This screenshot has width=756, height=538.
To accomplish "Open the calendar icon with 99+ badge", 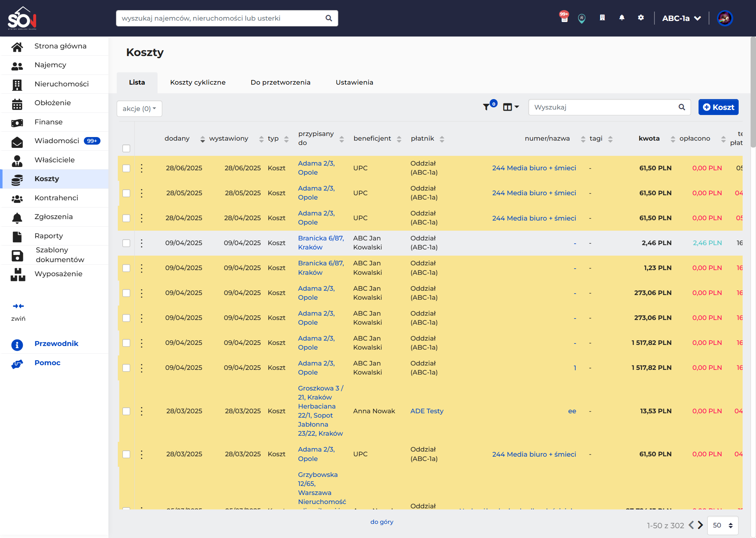I will [564, 17].
